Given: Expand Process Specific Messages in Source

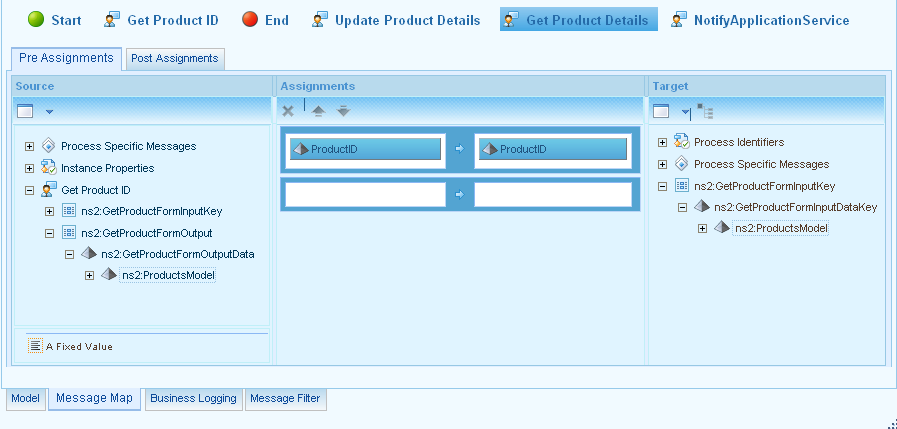Looking at the screenshot, I should (29, 146).
